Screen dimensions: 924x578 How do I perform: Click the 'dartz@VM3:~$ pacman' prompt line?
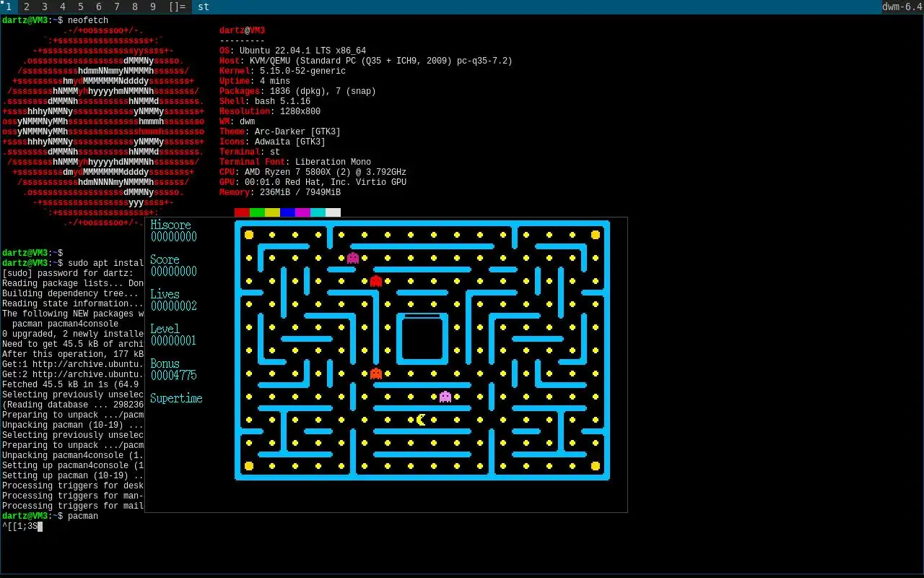coord(50,516)
